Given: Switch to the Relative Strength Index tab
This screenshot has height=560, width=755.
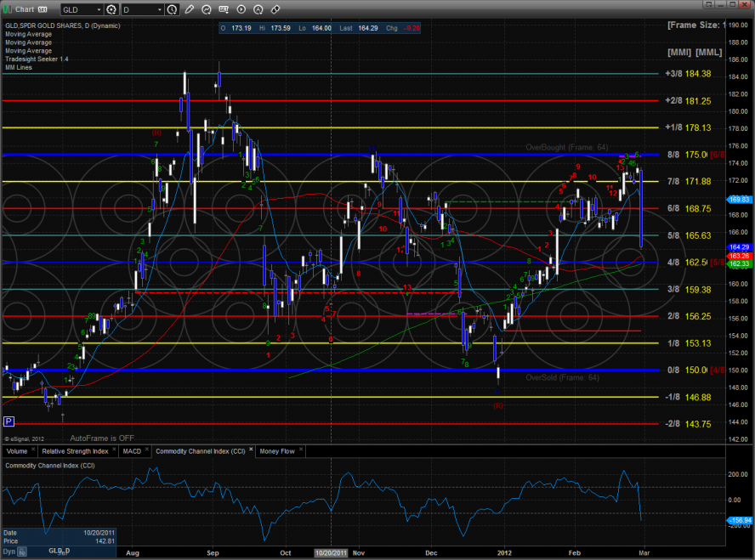Looking at the screenshot, I should pos(75,451).
